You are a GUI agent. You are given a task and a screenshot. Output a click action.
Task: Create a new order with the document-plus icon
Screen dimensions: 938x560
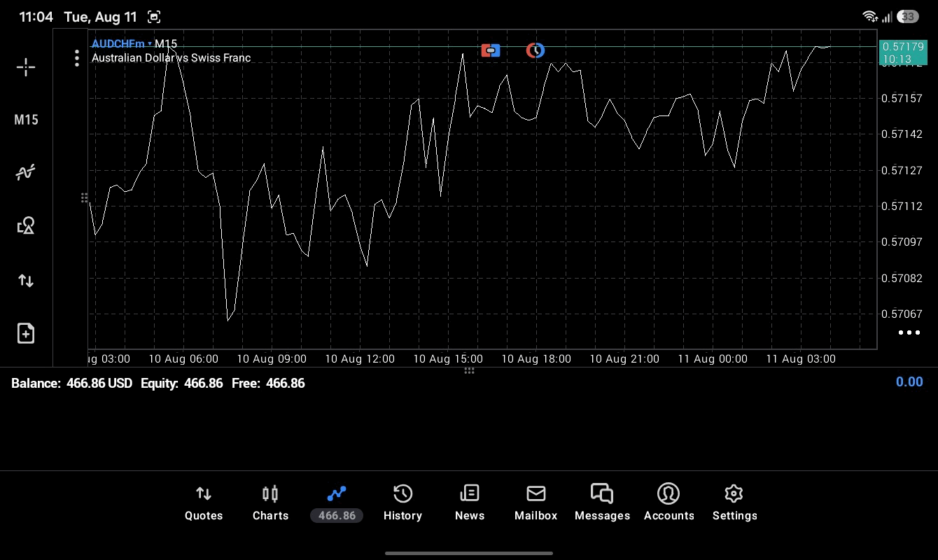click(x=26, y=333)
